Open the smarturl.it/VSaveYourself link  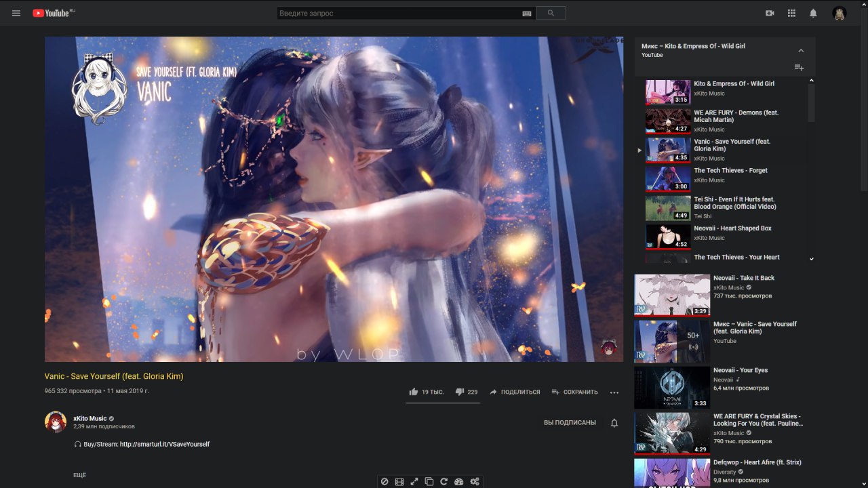165,445
